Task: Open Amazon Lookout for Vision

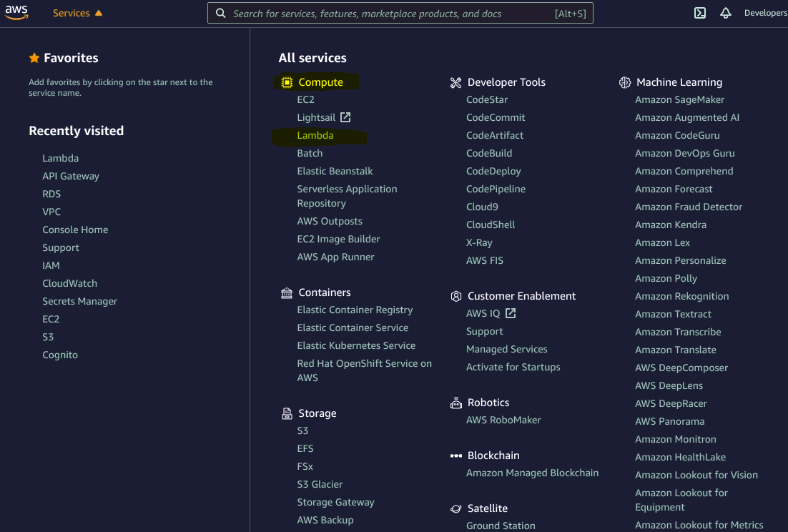Action: click(x=696, y=475)
